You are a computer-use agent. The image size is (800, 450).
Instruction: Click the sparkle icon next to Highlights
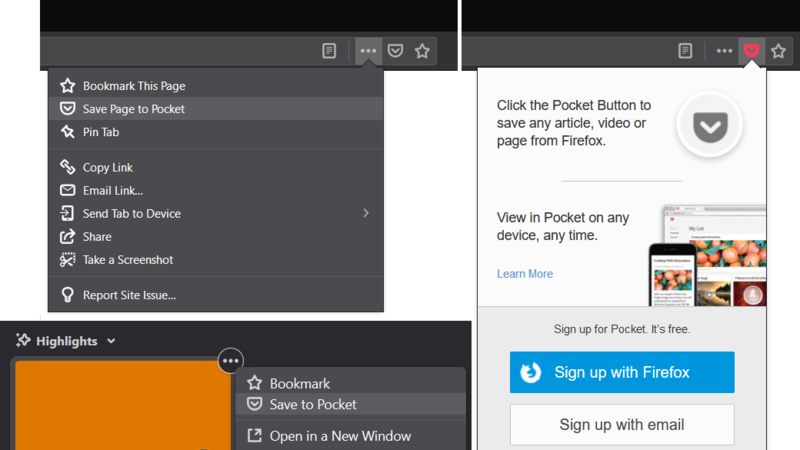23,340
